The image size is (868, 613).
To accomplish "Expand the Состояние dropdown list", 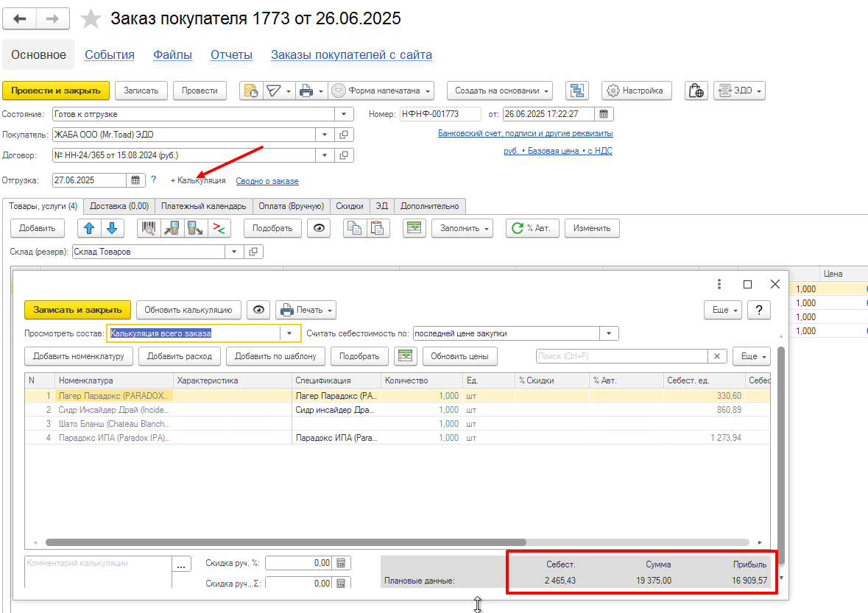I will point(344,114).
